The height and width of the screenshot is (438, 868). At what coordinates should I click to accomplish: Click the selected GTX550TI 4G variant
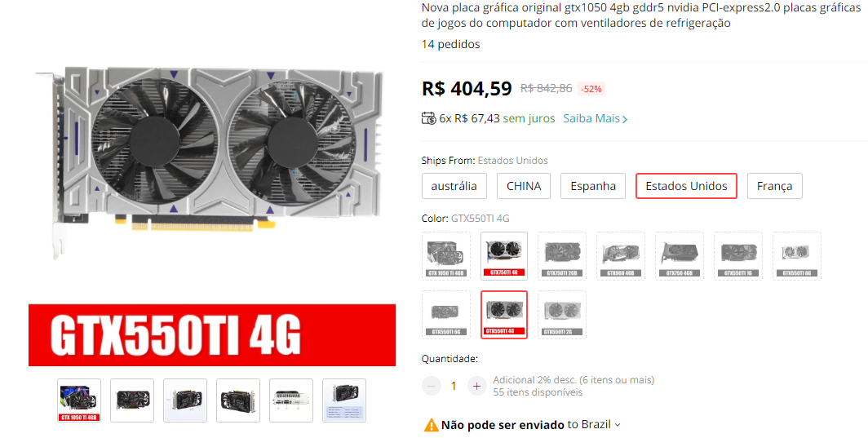tap(504, 315)
